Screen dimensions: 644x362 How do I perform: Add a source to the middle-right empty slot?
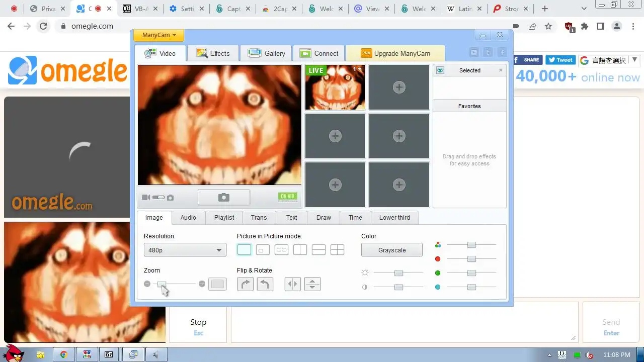click(x=399, y=136)
